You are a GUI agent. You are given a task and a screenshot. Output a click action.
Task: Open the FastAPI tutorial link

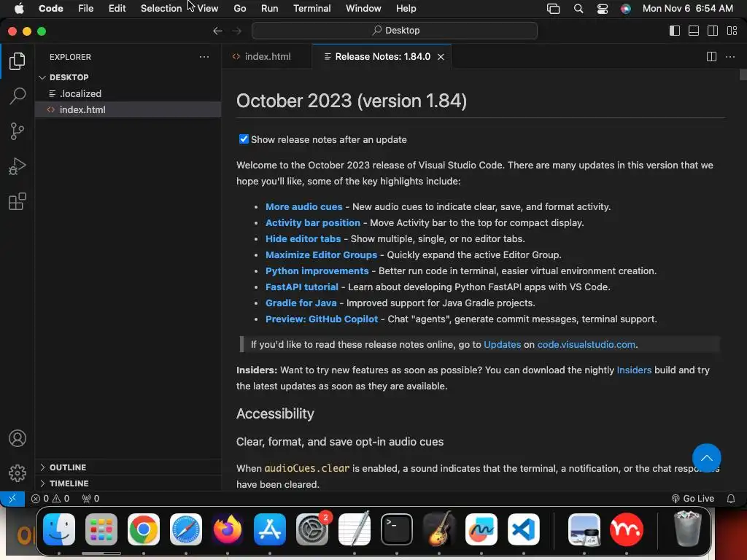point(301,287)
